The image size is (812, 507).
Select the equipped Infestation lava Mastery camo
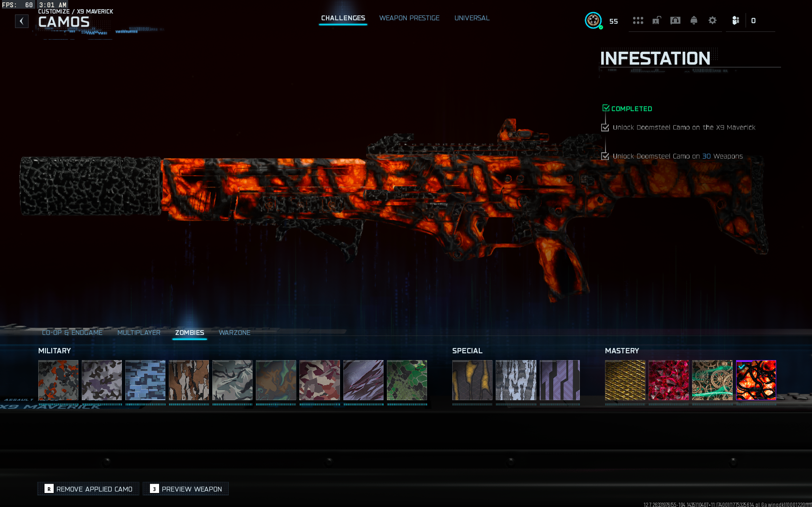pyautogui.click(x=756, y=380)
